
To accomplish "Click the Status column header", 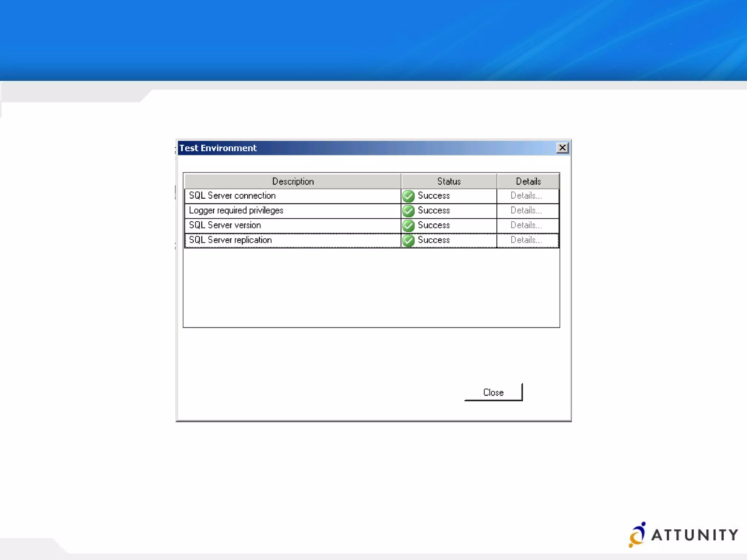I will tap(449, 181).
